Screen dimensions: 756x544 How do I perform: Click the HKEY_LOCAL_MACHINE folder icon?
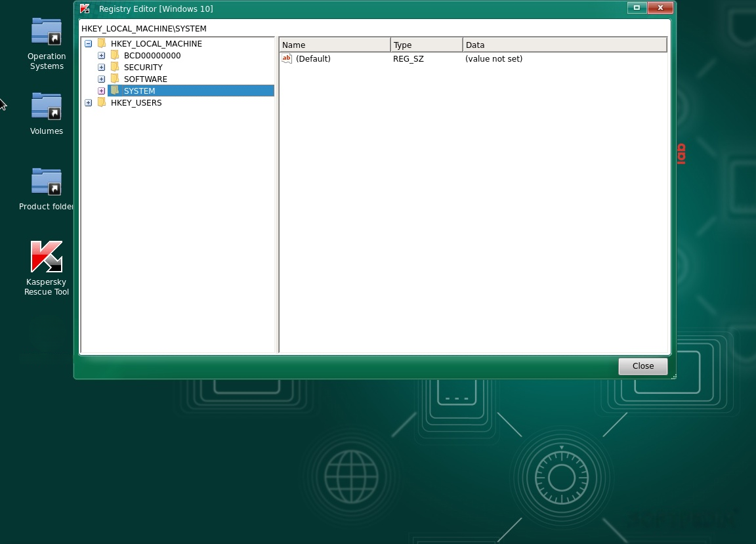point(102,43)
